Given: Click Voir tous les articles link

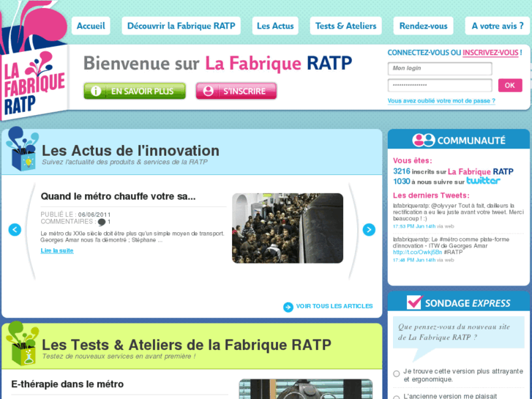Looking at the screenshot, I should point(334,306).
